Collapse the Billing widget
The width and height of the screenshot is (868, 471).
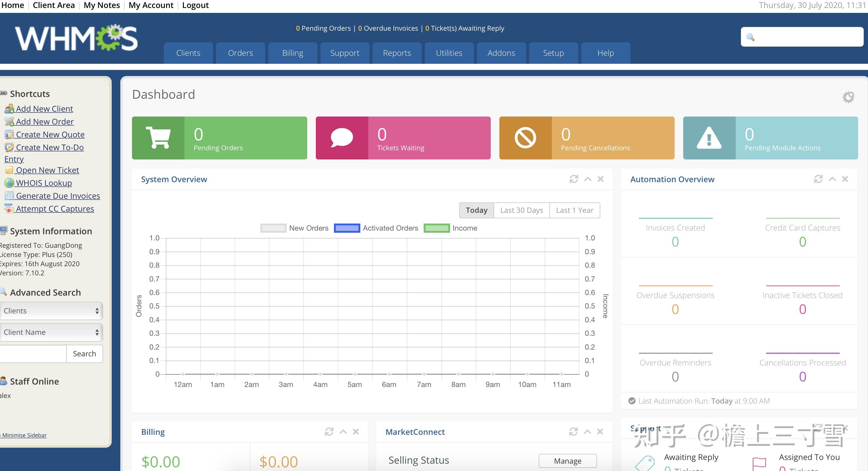(x=343, y=431)
